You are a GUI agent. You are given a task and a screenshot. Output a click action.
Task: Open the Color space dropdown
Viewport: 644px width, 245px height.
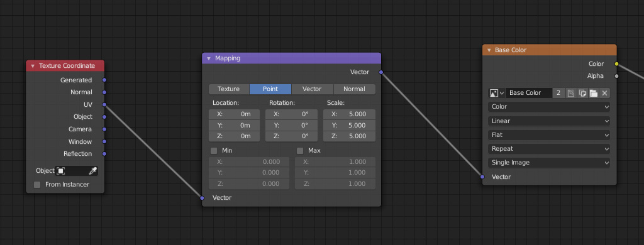[x=548, y=107]
